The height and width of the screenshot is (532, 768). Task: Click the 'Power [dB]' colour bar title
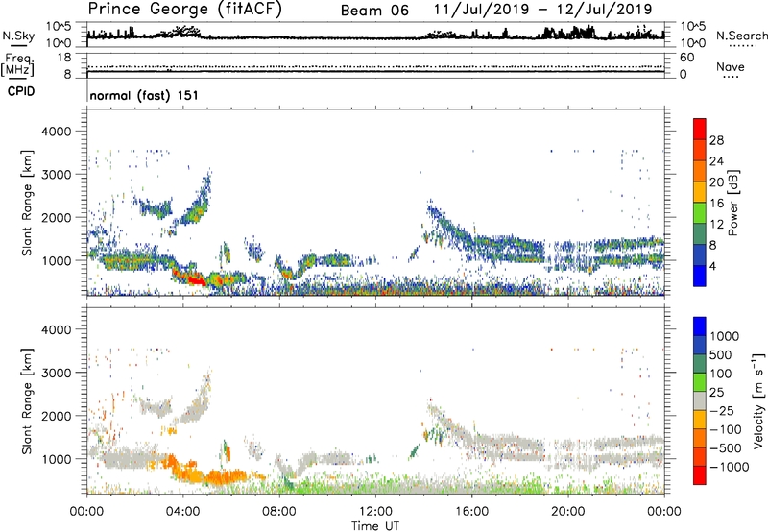pyautogui.click(x=733, y=203)
